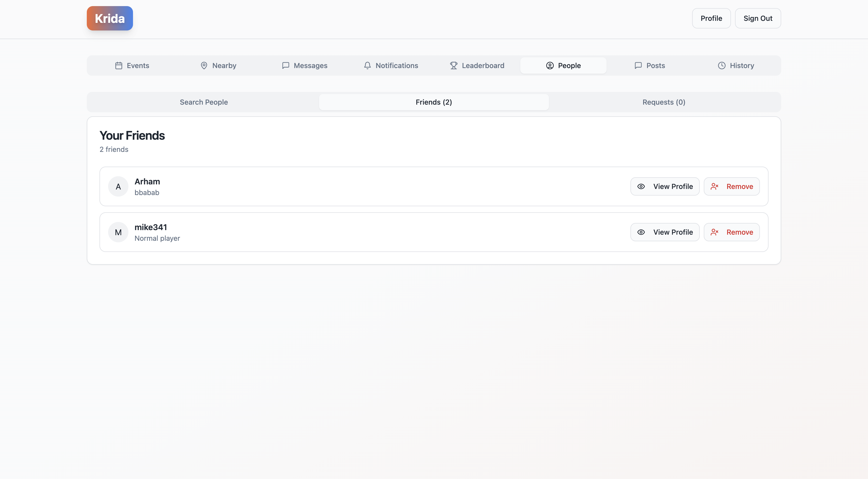Open the Profile button in header

point(711,18)
